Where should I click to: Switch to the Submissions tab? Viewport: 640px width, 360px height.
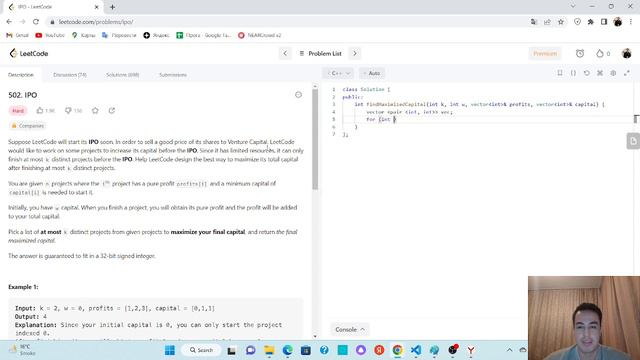click(x=173, y=75)
